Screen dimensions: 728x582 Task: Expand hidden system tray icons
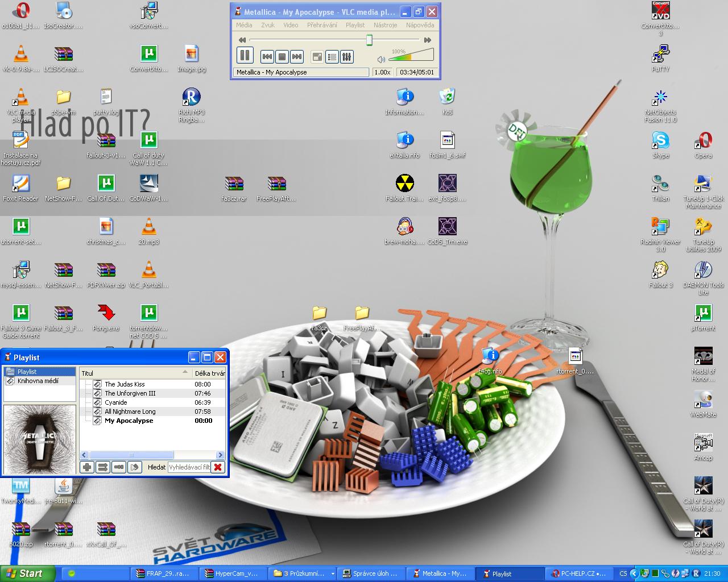click(x=634, y=573)
